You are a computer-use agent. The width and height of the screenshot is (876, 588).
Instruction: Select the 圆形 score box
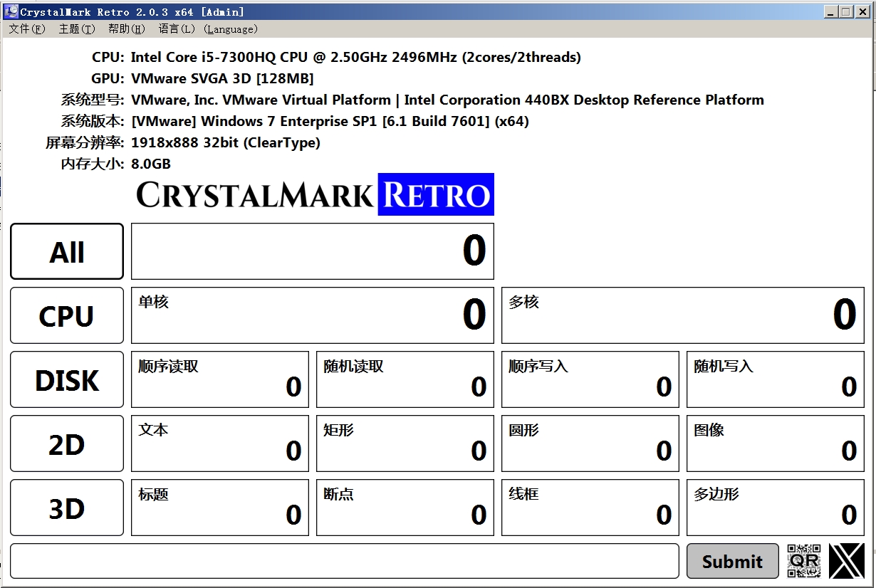point(590,443)
